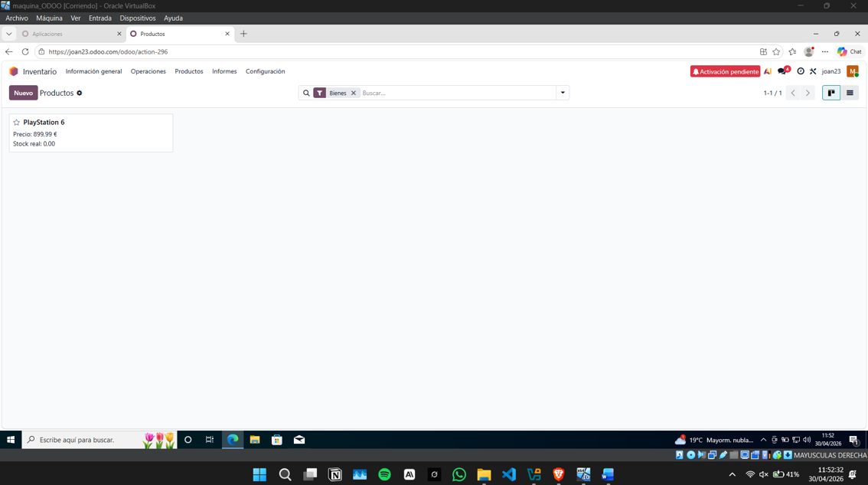Open the debug tools wrench icon
The image size is (868, 485).
pos(813,71)
